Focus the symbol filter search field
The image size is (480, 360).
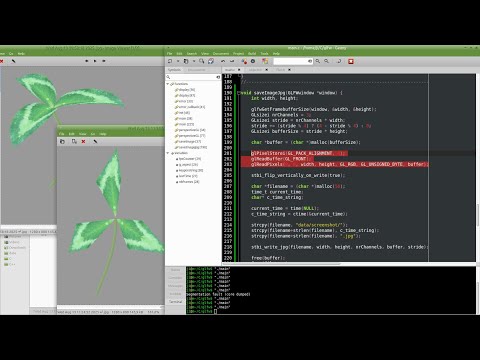click(193, 77)
